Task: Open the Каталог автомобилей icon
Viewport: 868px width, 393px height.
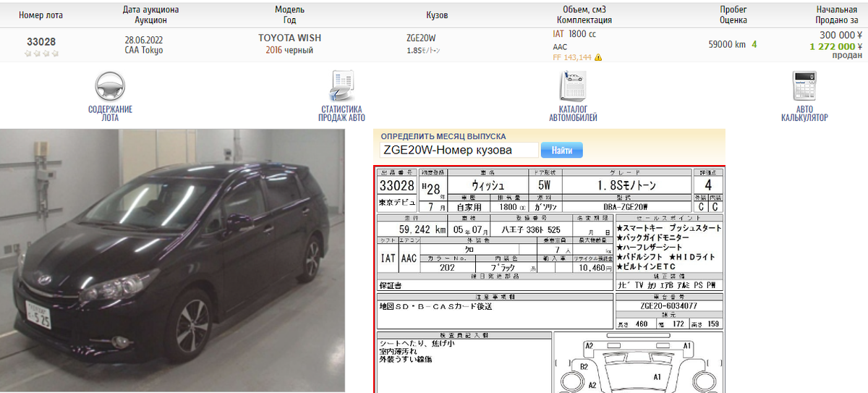Action: pos(573,86)
